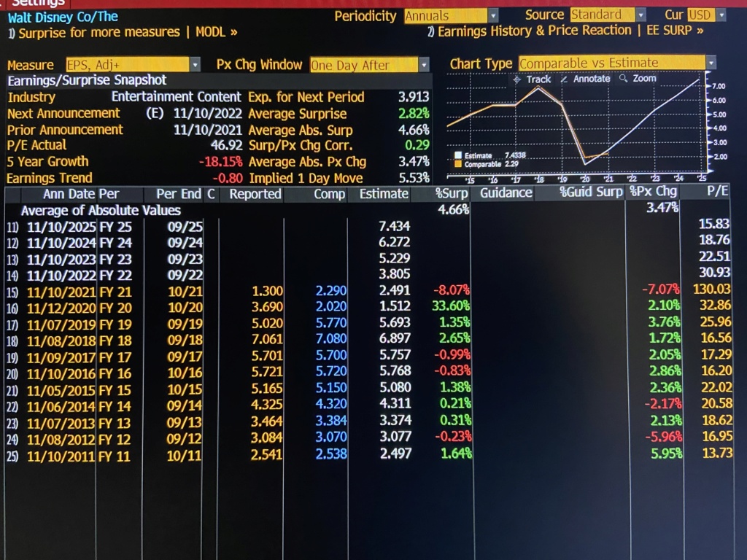Select row 22) dated 11/06/2014

click(x=368, y=405)
